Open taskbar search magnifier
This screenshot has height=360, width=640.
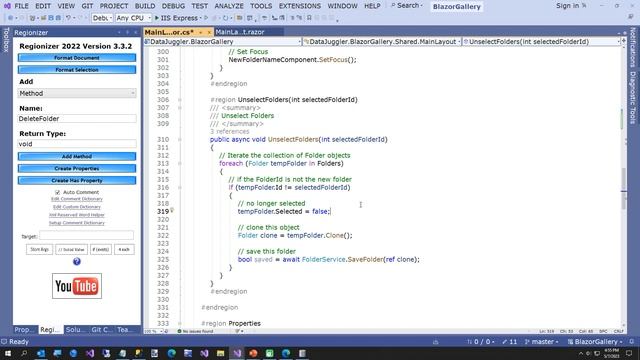pos(24,353)
